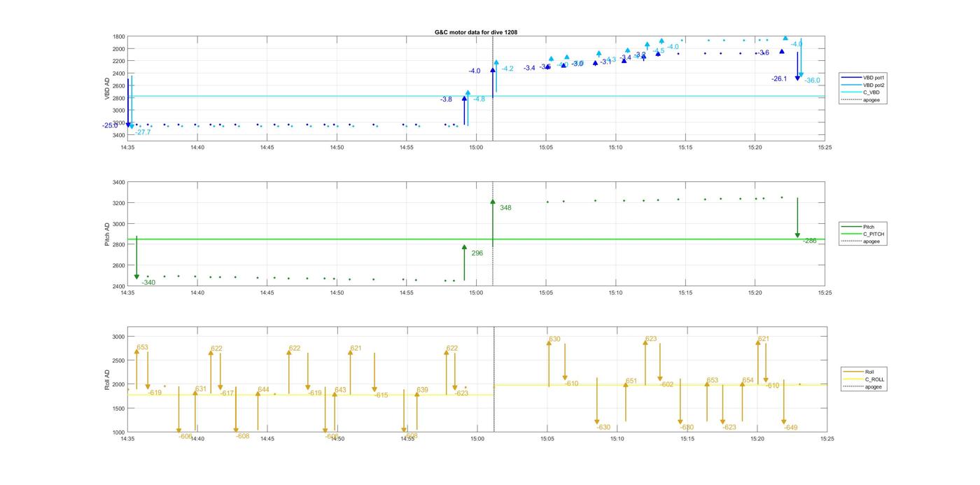Click the '-26.1' VBD data label
980x485 pixels.
779,79
